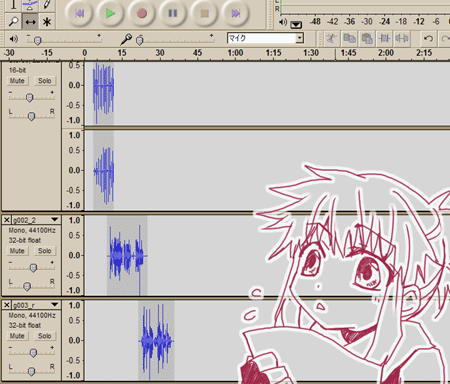This screenshot has height=384, width=450.
Task: Skip to end with fast-forward button
Action: point(236,13)
